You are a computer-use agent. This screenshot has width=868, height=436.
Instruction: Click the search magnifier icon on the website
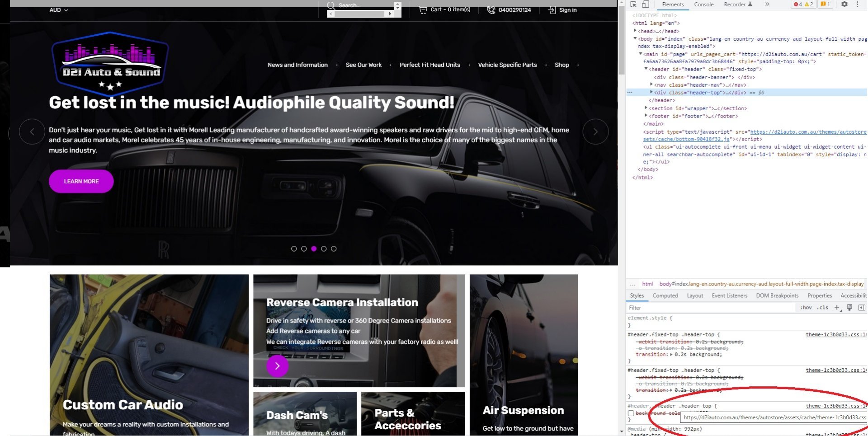click(x=331, y=5)
